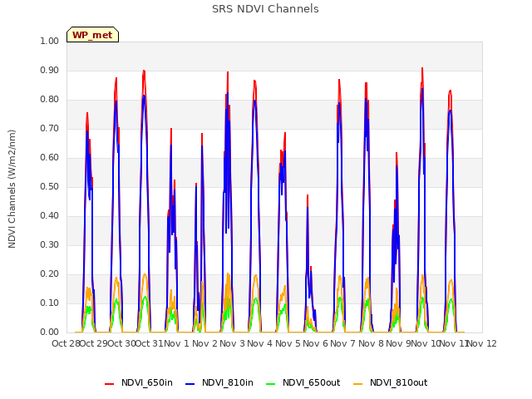Click the Nov 7 x-axis date label

click(343, 343)
